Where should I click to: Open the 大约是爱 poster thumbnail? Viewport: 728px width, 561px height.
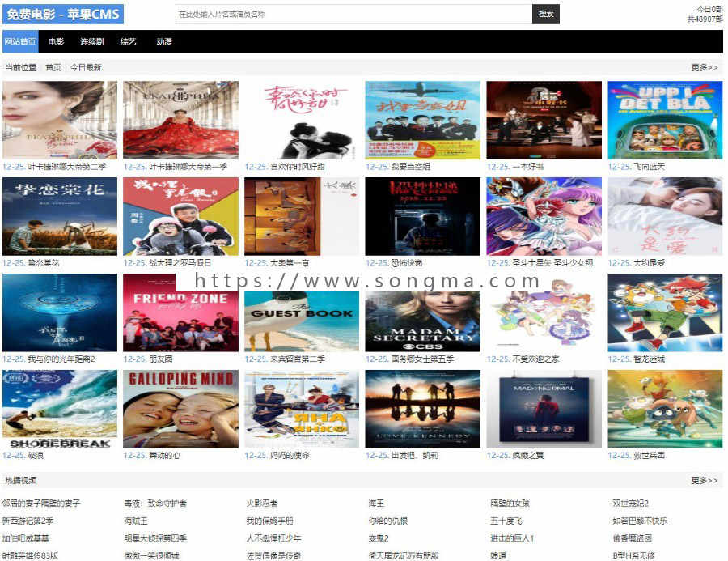[666, 217]
